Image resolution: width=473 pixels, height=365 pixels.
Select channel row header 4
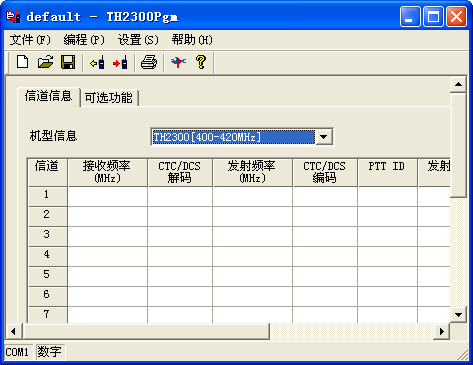pyautogui.click(x=47, y=256)
